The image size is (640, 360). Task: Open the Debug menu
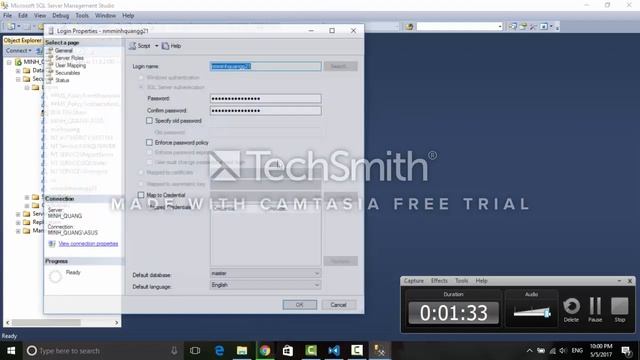pyautogui.click(x=60, y=16)
